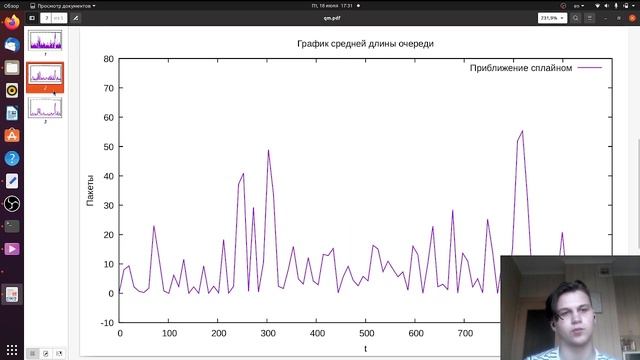Click the search magnifier icon

coord(576,18)
